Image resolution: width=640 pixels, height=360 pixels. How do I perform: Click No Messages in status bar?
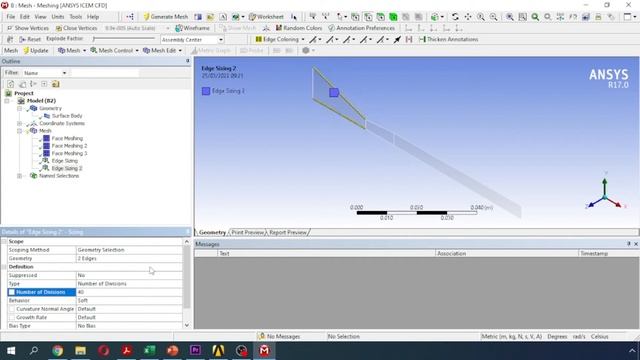pyautogui.click(x=280, y=336)
